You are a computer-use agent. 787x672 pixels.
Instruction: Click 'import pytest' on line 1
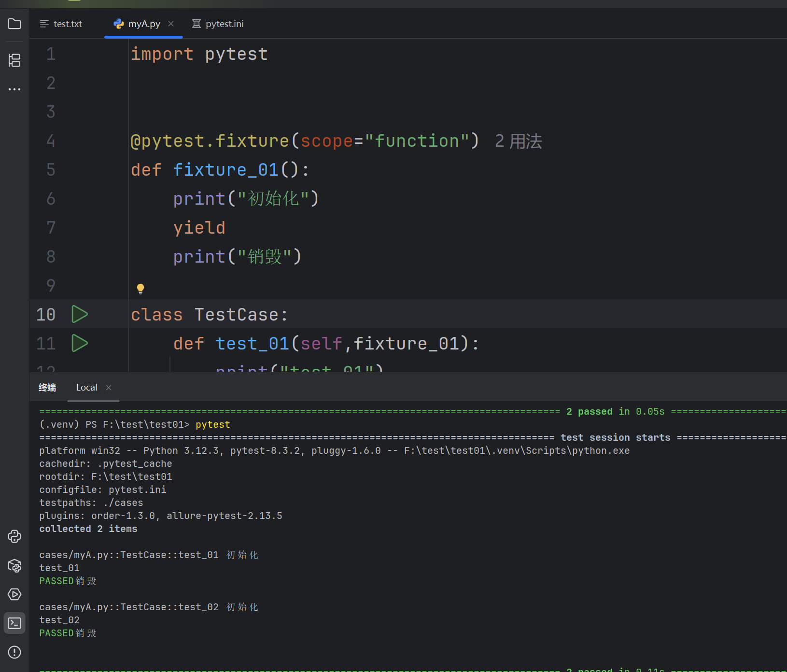[x=199, y=54]
